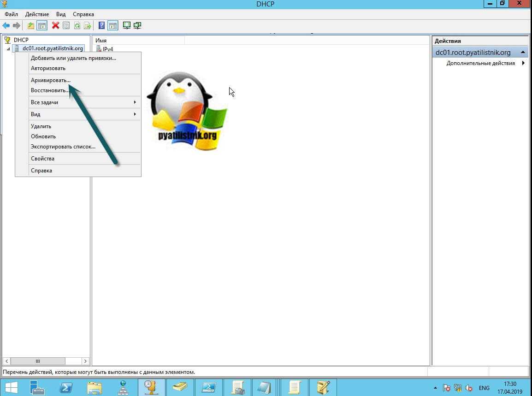Screen dimensions: 532x396
Task: Click the Export List toolbar icon
Action: point(87,25)
